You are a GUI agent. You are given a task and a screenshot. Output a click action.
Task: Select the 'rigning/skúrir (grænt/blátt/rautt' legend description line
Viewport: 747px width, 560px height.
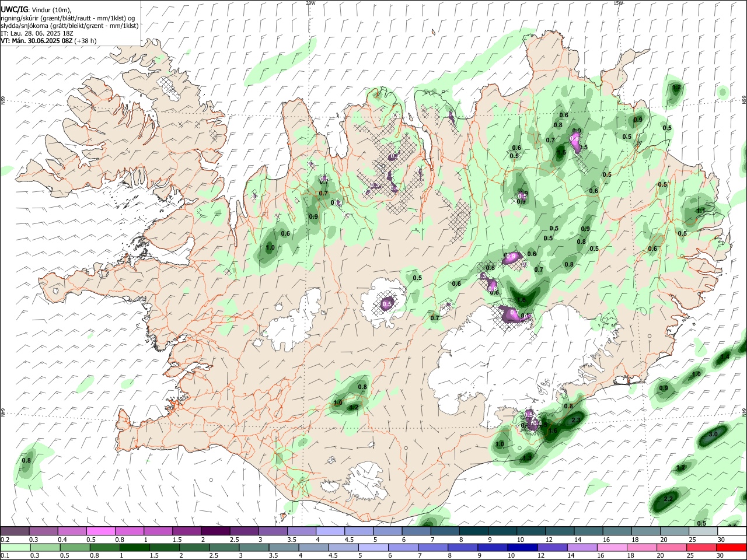pos(68,18)
